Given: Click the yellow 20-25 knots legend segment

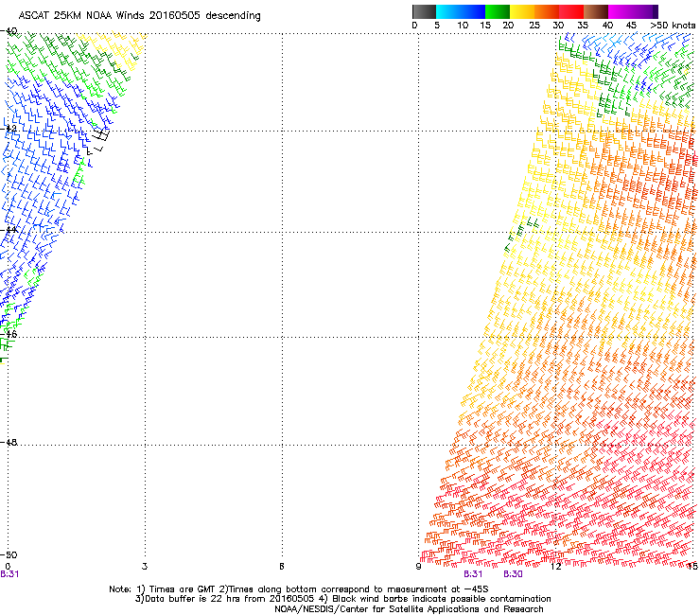Looking at the screenshot, I should pyautogui.click(x=522, y=11).
